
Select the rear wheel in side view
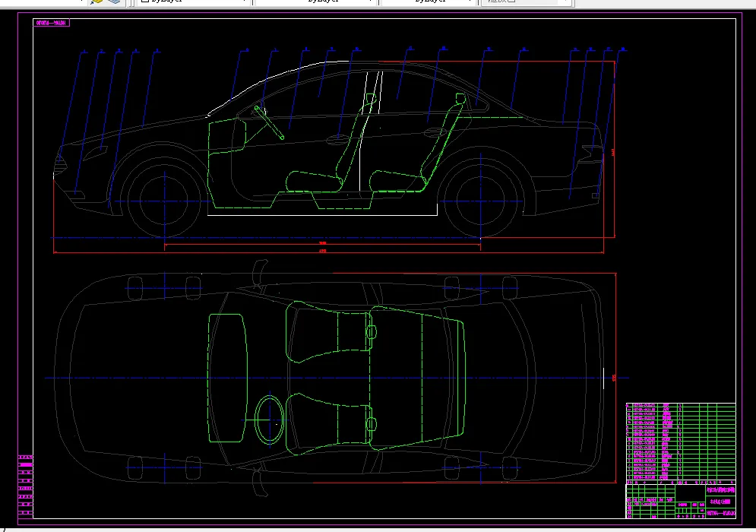tap(481, 201)
